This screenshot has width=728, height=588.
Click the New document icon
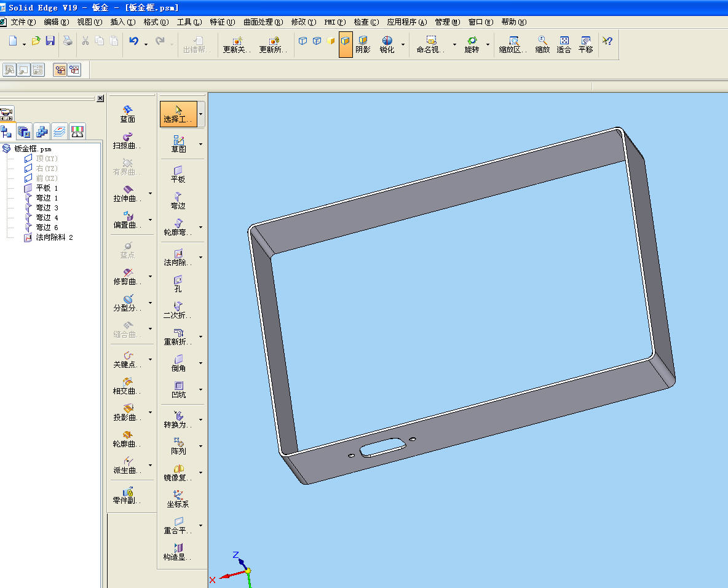point(13,41)
